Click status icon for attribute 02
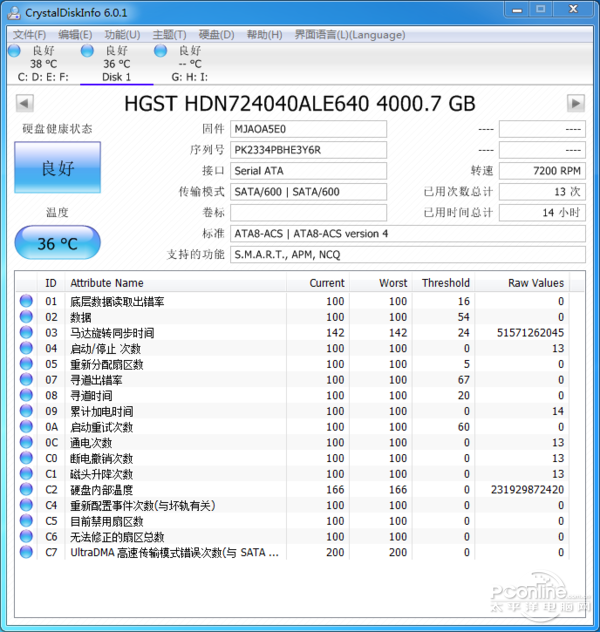 [x=26, y=316]
